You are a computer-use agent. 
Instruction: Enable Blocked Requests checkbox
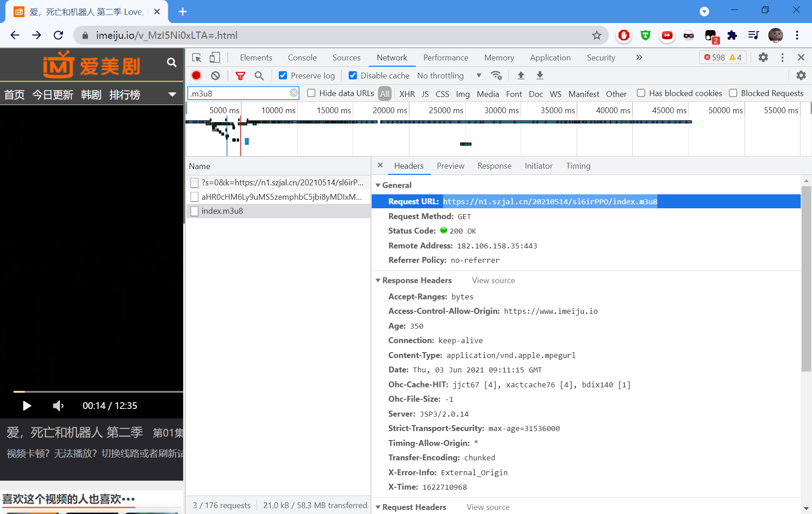[733, 93]
